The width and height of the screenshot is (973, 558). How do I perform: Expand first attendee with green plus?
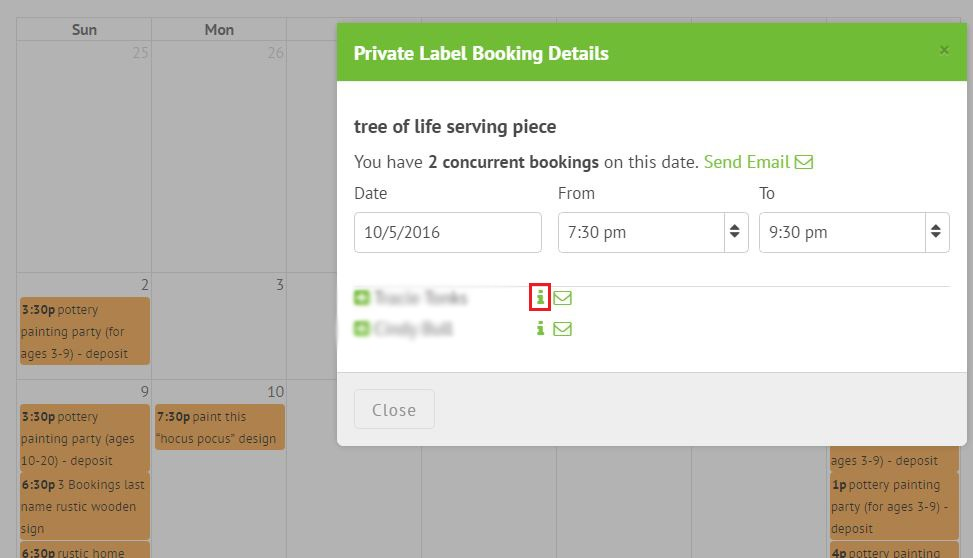[x=362, y=297]
